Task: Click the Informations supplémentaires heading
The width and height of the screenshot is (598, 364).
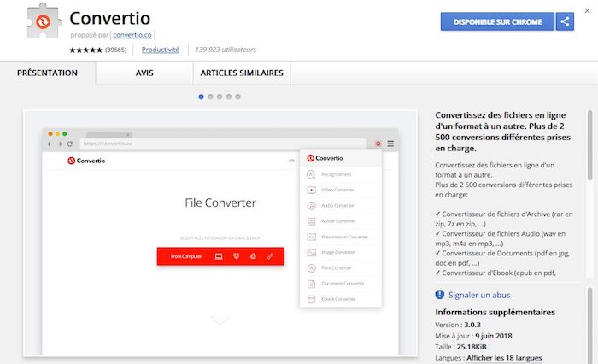Action: click(495, 312)
